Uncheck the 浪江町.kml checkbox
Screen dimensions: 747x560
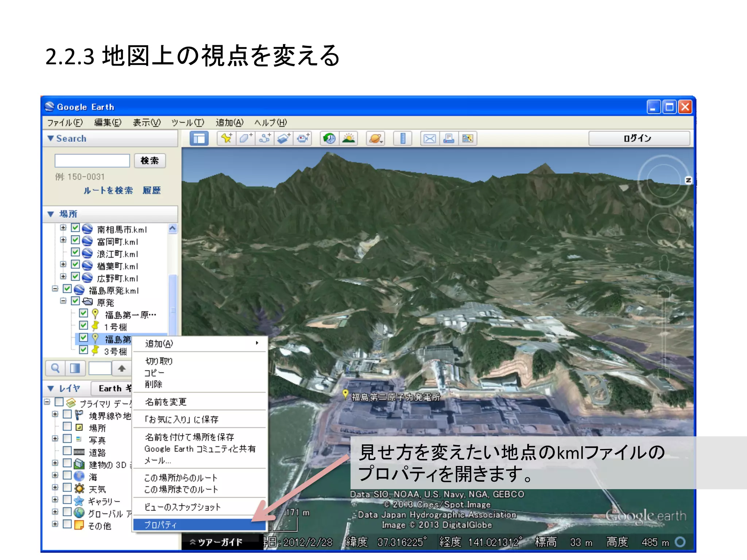tap(75, 252)
